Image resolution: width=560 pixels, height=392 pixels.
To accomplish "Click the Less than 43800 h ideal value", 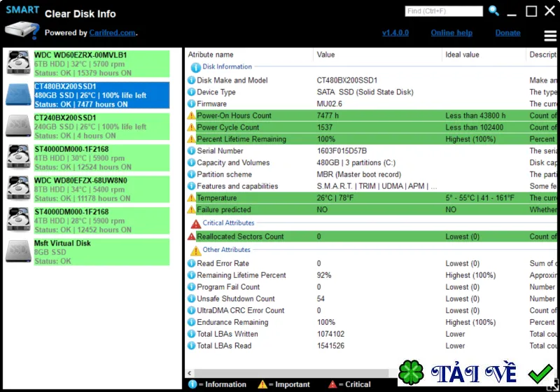I will point(475,115).
